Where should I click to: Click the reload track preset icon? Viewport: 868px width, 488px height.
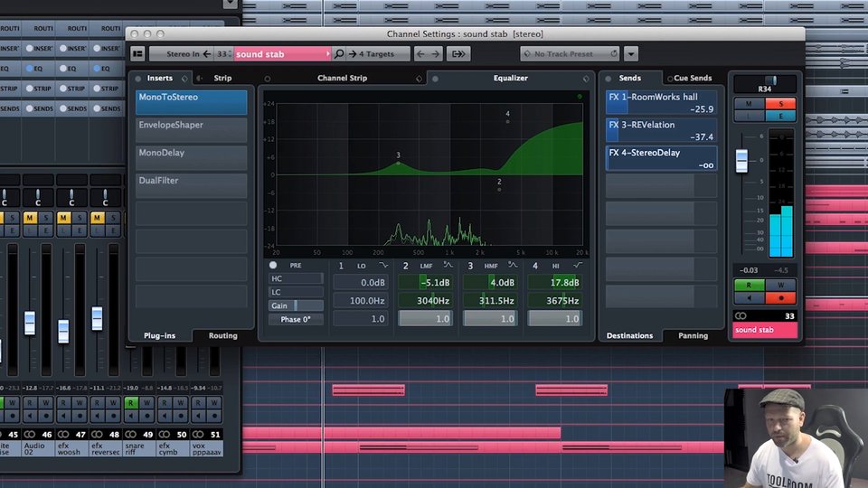(614, 53)
